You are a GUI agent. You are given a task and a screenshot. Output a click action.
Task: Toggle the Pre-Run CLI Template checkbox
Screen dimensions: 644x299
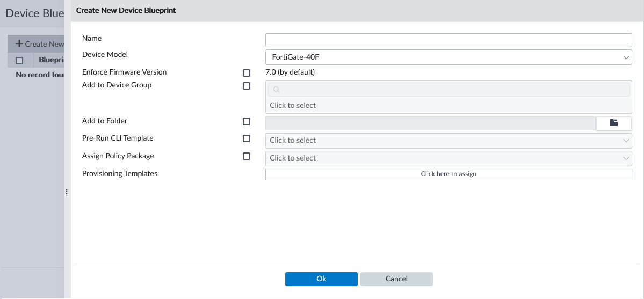pyautogui.click(x=247, y=138)
